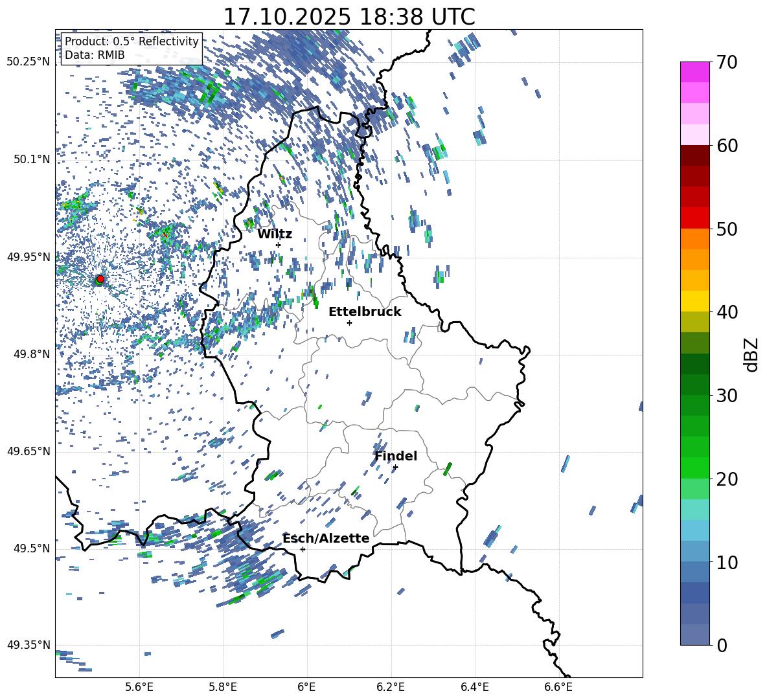Click the Findel location cross marker
Viewport: 767px width, 700px height.
tap(395, 468)
